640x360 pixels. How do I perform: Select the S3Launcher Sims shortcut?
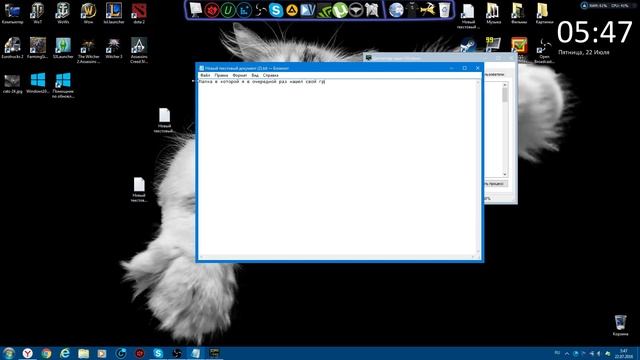point(63,48)
